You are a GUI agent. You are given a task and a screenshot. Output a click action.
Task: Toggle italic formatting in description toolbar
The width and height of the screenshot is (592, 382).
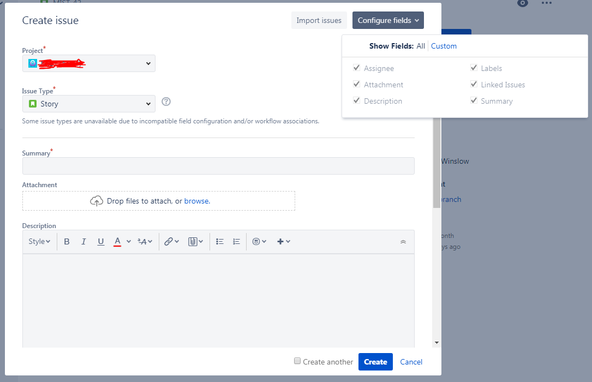tap(83, 242)
